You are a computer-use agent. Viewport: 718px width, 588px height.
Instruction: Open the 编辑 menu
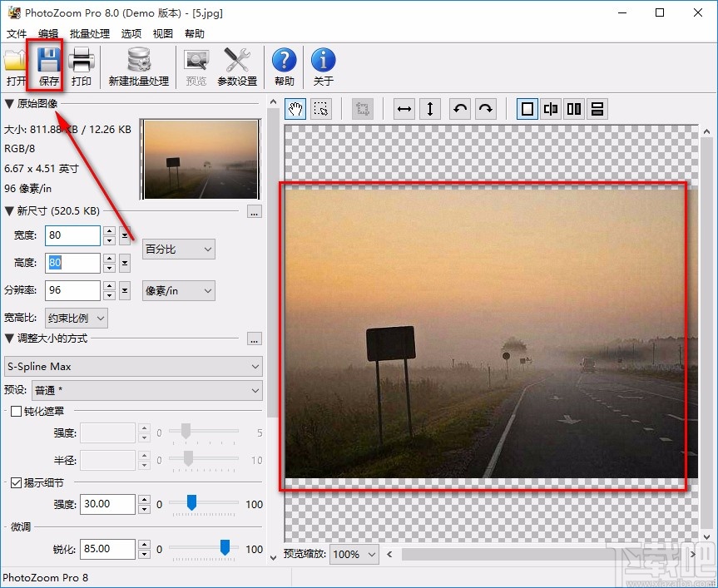click(x=48, y=33)
